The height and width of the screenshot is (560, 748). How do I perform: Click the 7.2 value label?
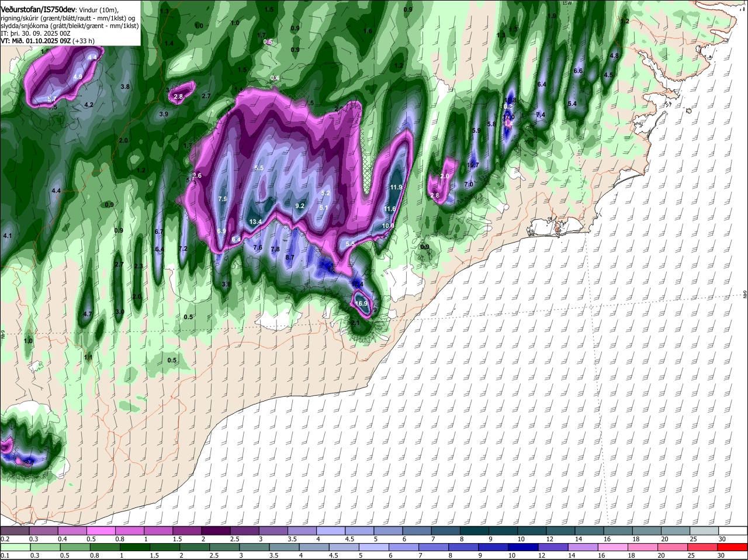pyautogui.click(x=183, y=248)
